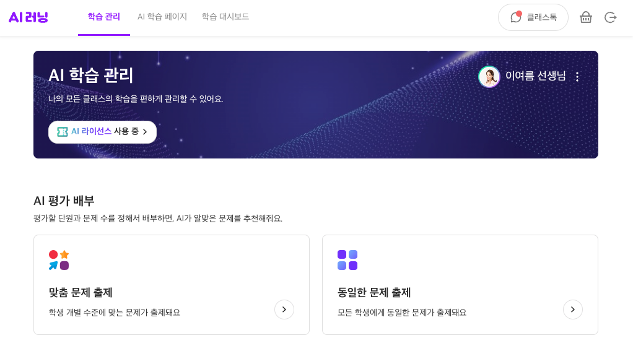Switch to the AI 학습 페이지 tab
This screenshot has width=633, height=364.
tap(162, 17)
